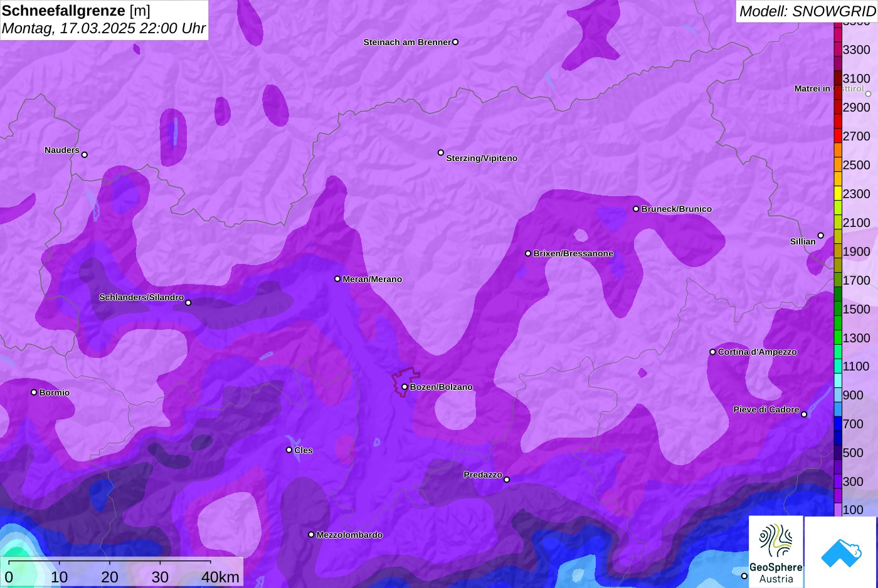Click the 1900 legend value label
This screenshot has height=588, width=878.
click(856, 251)
